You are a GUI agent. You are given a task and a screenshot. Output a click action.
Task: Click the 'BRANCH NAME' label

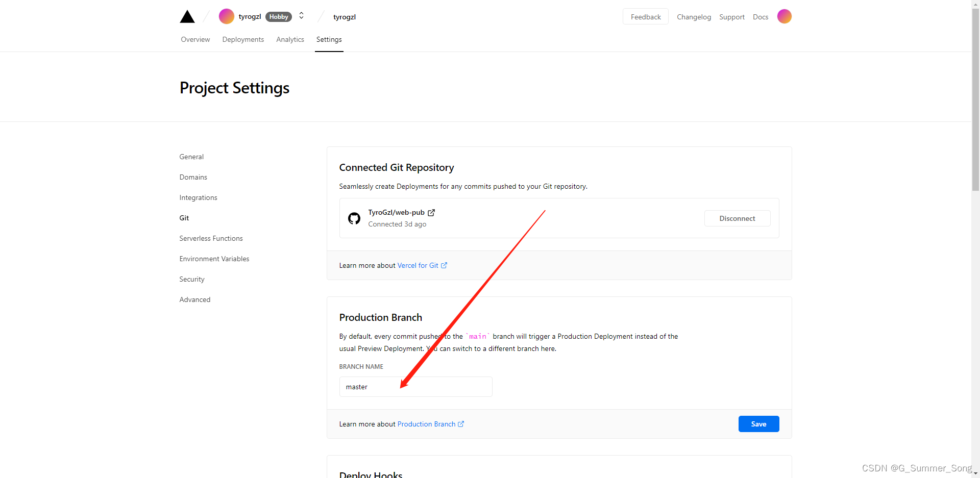tap(361, 367)
